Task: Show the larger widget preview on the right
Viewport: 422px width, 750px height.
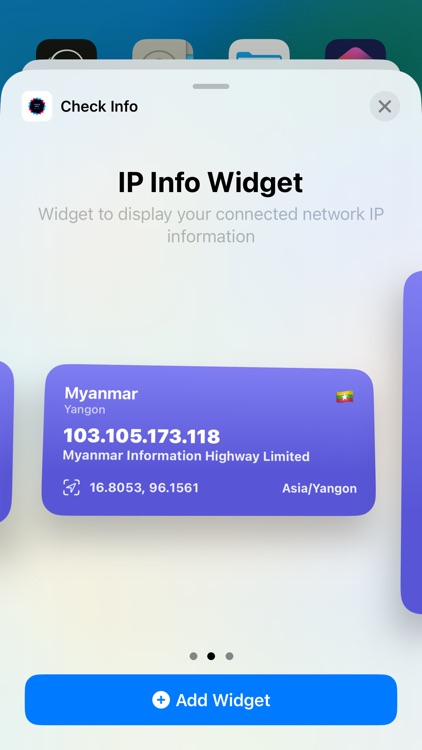Action: coord(412,442)
